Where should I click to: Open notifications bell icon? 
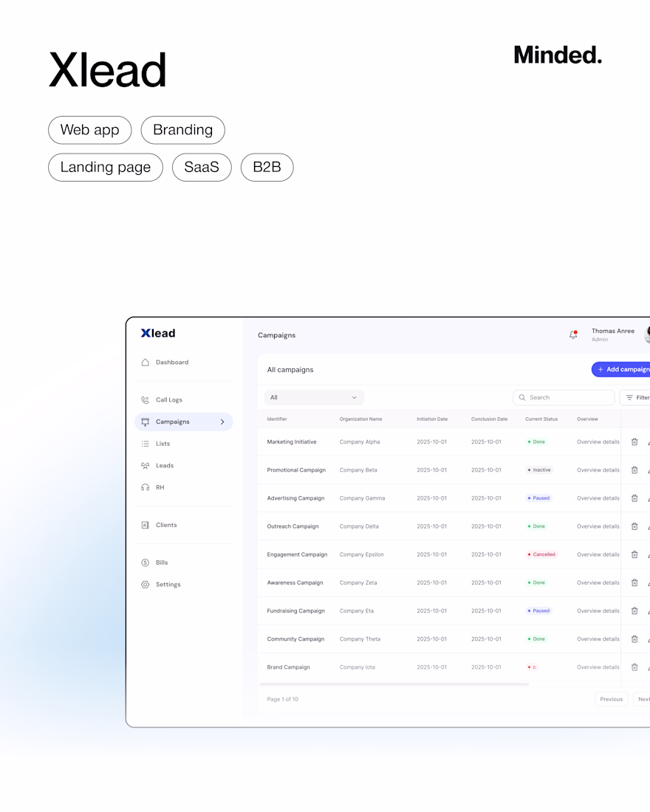[573, 334]
